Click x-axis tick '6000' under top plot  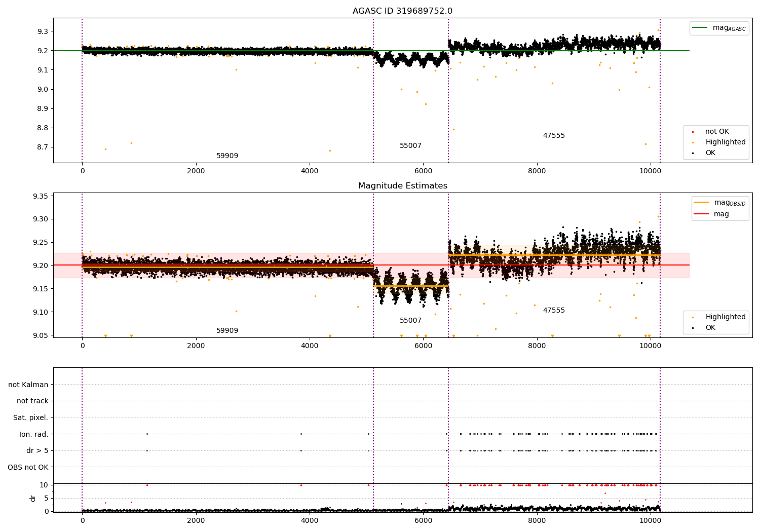click(423, 171)
